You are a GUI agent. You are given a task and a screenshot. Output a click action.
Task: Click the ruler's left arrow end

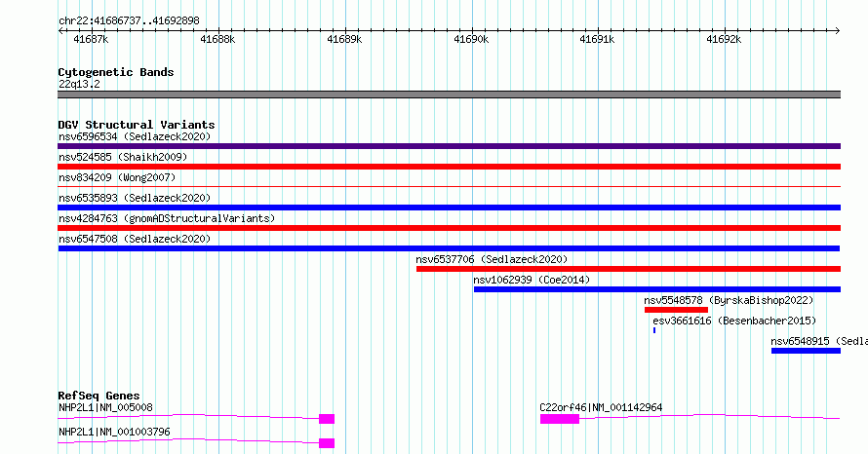pyautogui.click(x=60, y=31)
